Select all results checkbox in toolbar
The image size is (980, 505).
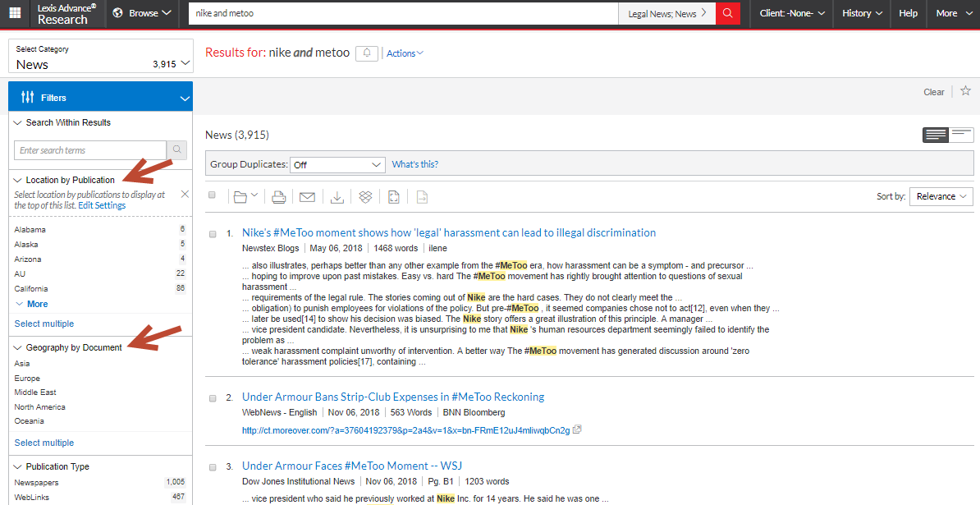[x=212, y=195]
